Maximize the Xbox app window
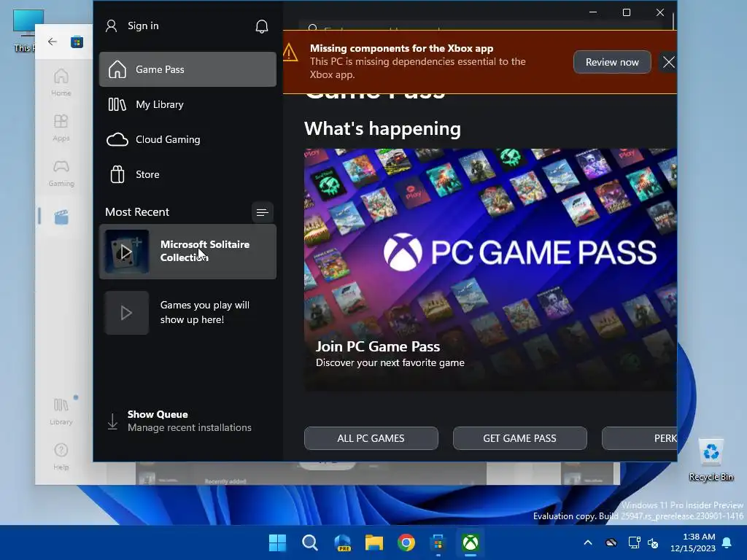The width and height of the screenshot is (747, 560). point(627,12)
